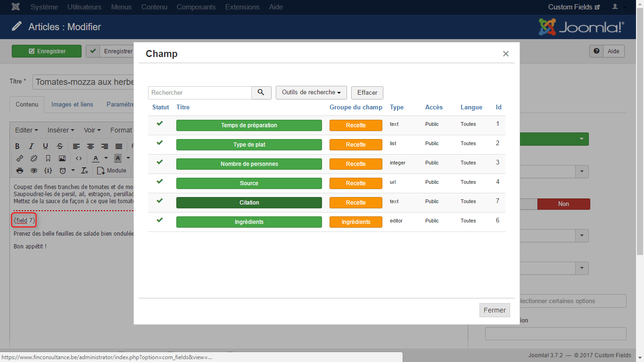
Task: Click the Fermer button
Action: tap(495, 310)
